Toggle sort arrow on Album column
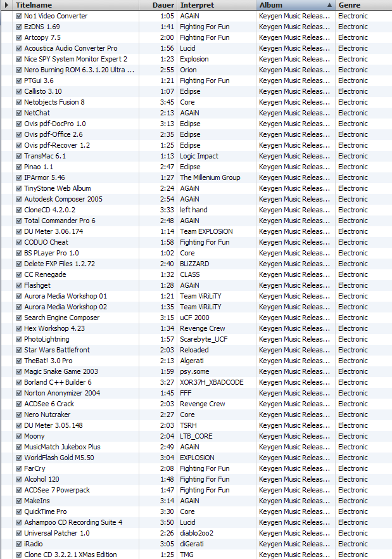The image size is (392, 559). [x=329, y=5]
